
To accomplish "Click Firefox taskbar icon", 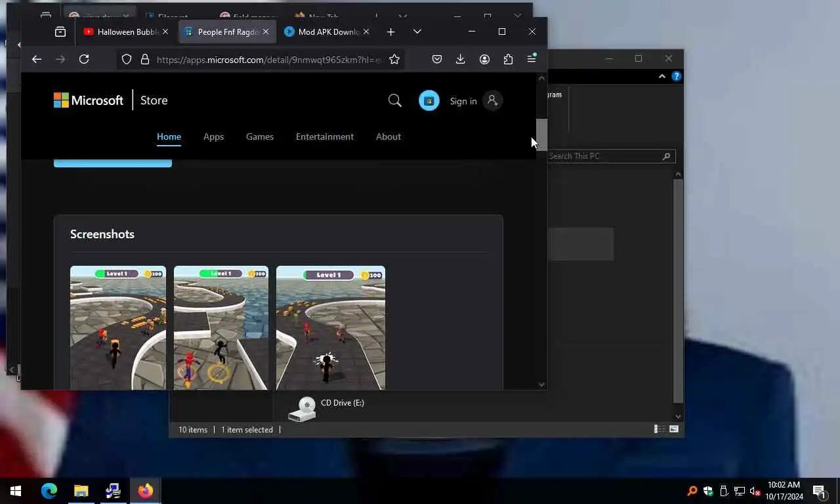I will tap(145, 491).
